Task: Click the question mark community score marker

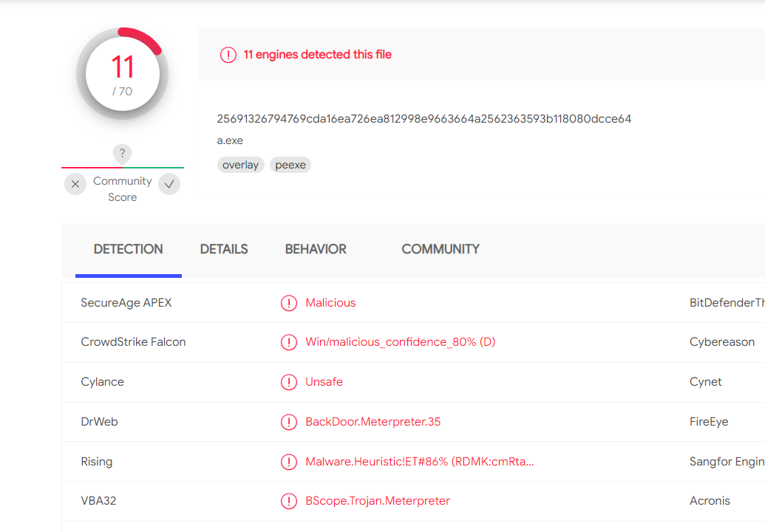Action: [x=122, y=154]
